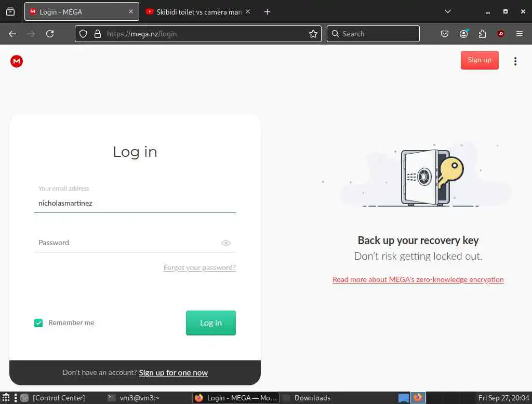Open Downloads window from the taskbar

307,398
